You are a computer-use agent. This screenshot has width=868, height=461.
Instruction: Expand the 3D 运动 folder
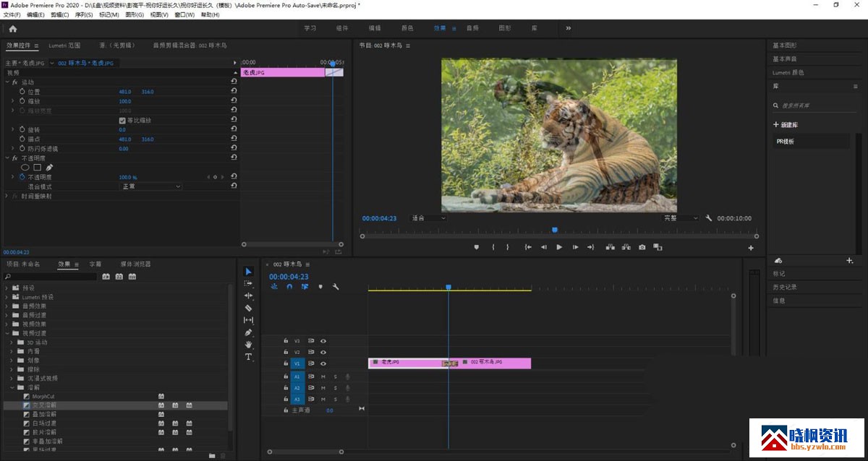pos(12,342)
